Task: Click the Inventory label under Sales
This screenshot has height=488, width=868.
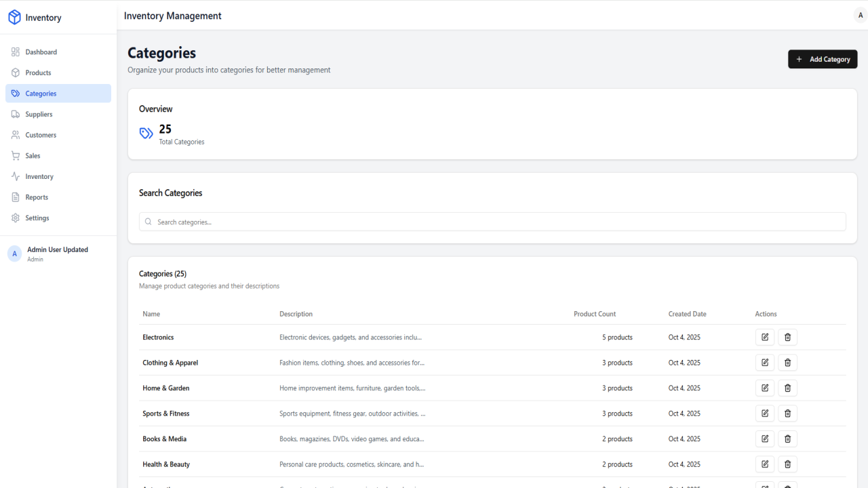Action: coord(39,176)
